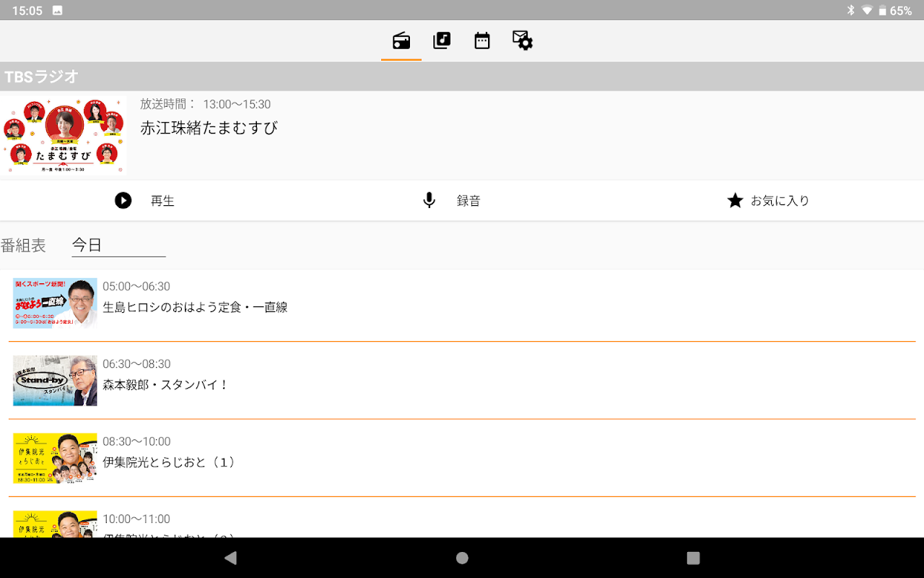The height and width of the screenshot is (578, 924).
Task: Select program 伊集院光とらじおと（1）
Action: tap(170, 462)
